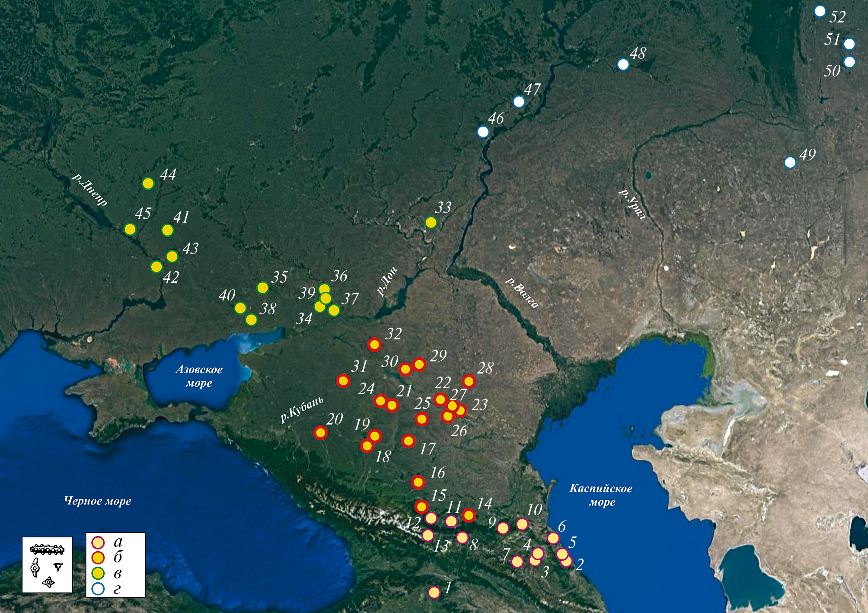Select red marker number 32

374,345
